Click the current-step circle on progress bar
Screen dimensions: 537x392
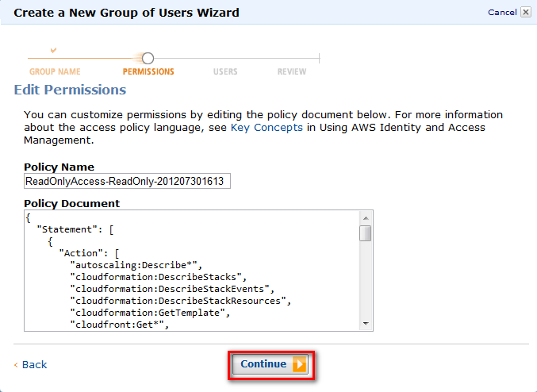pos(148,58)
